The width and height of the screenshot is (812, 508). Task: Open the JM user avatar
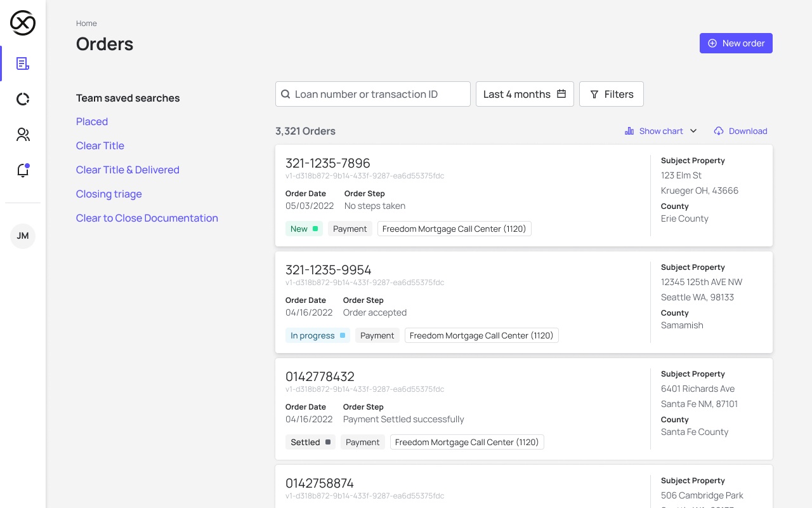(23, 236)
